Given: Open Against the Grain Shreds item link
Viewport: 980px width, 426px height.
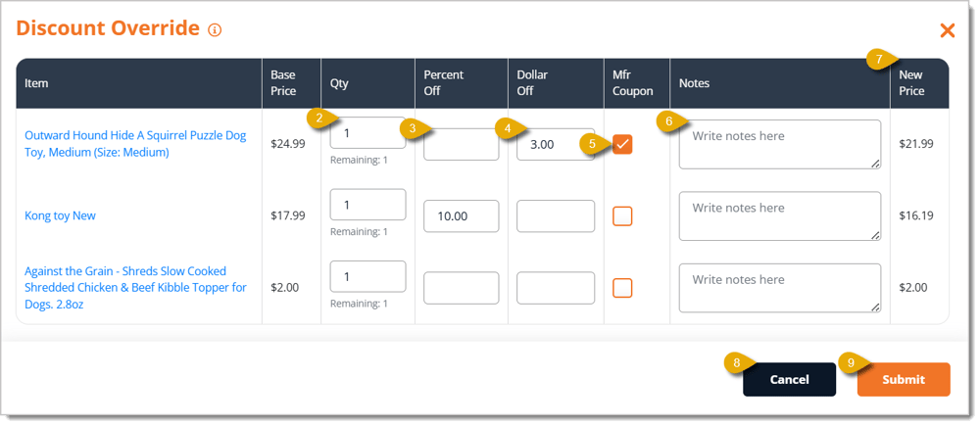Looking at the screenshot, I should (x=135, y=288).
